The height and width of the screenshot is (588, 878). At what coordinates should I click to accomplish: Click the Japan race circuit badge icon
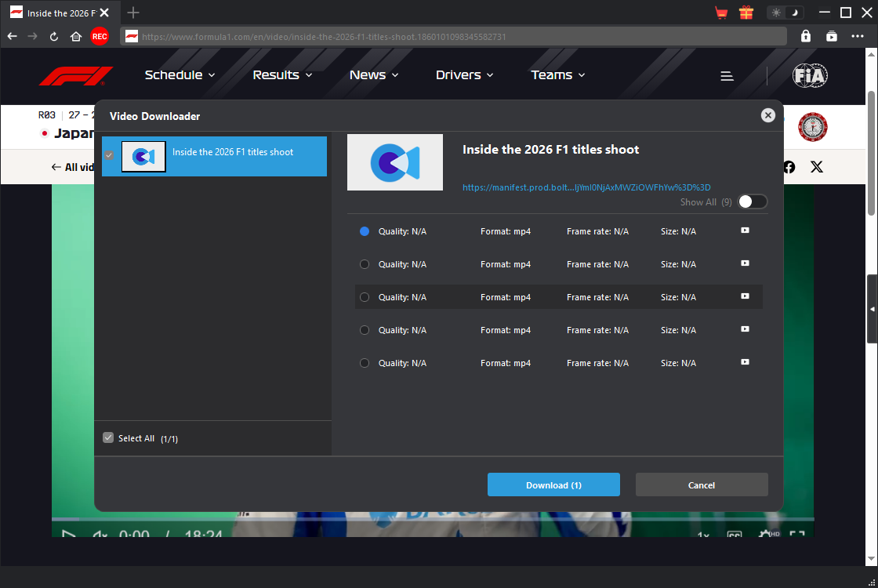pos(812,126)
